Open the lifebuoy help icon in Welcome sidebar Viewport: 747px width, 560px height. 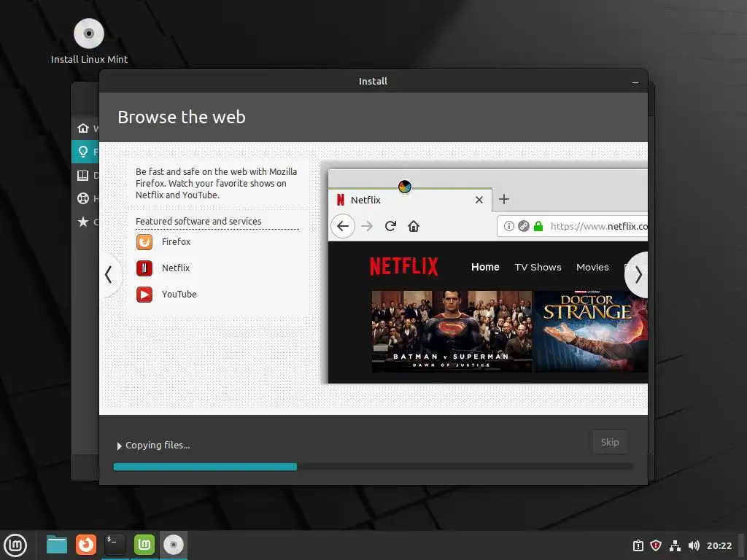click(x=83, y=198)
